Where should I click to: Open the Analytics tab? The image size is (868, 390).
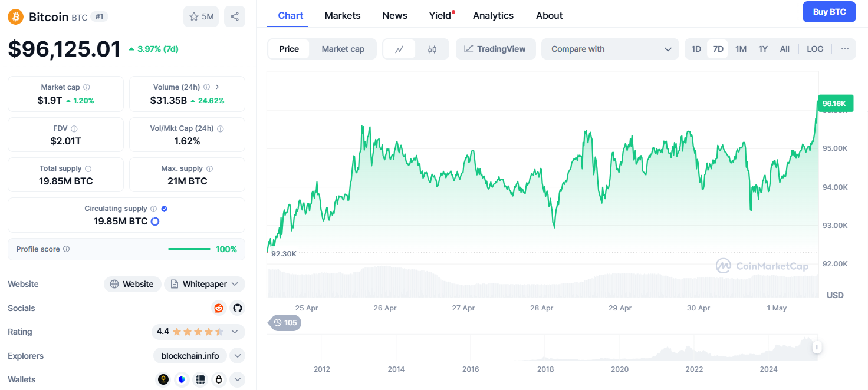tap(493, 15)
